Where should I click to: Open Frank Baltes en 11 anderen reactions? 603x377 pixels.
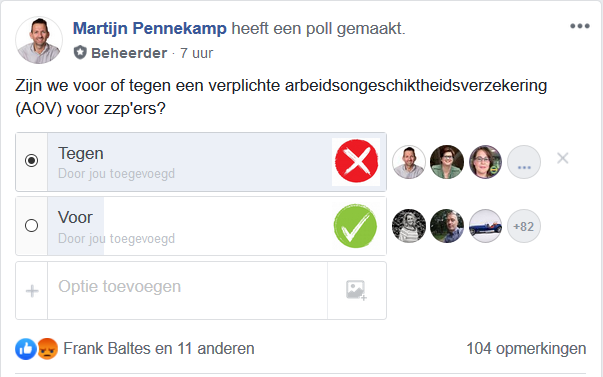tap(158, 349)
